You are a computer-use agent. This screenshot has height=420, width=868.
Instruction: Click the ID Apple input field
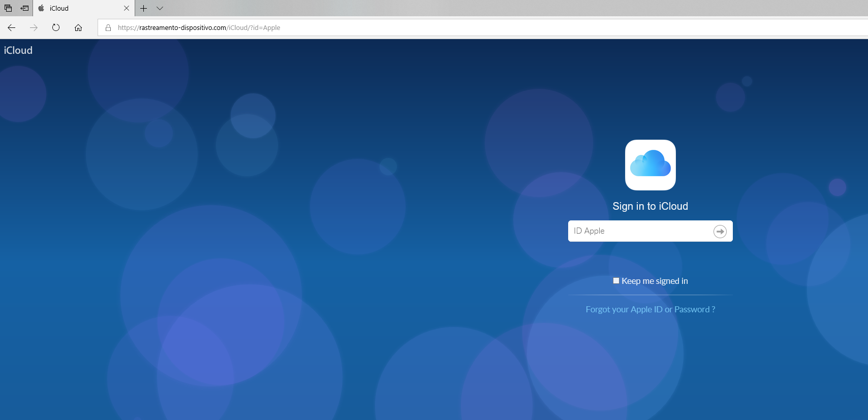point(650,231)
